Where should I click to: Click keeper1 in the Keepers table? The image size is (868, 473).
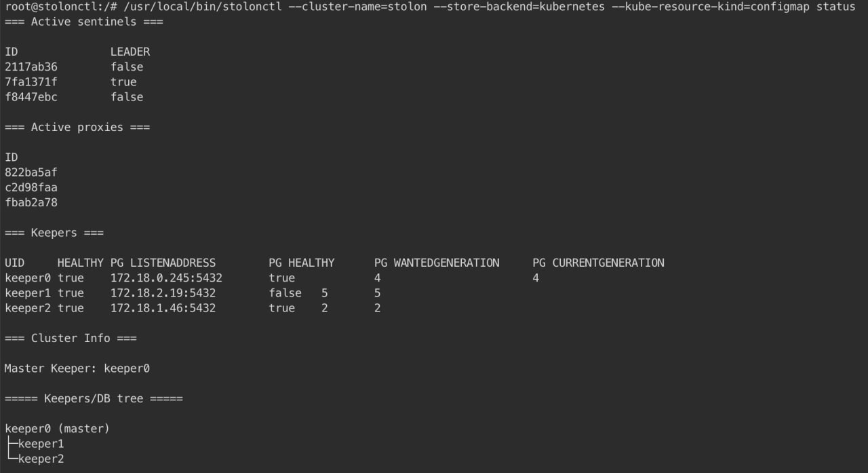(28, 293)
